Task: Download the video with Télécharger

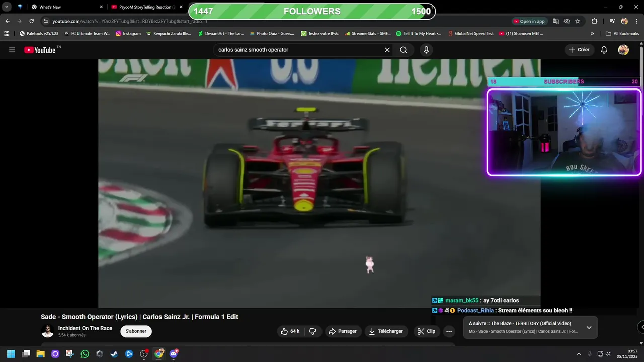Action: [x=386, y=331]
